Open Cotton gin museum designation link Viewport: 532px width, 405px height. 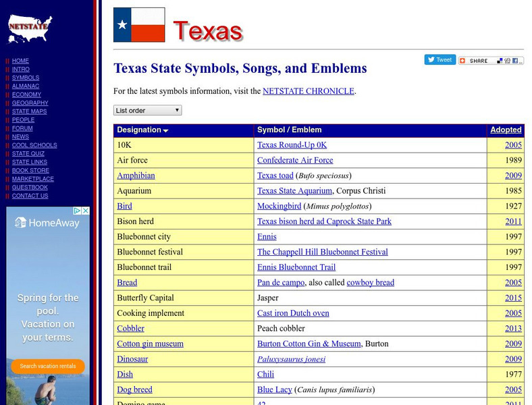coord(150,344)
